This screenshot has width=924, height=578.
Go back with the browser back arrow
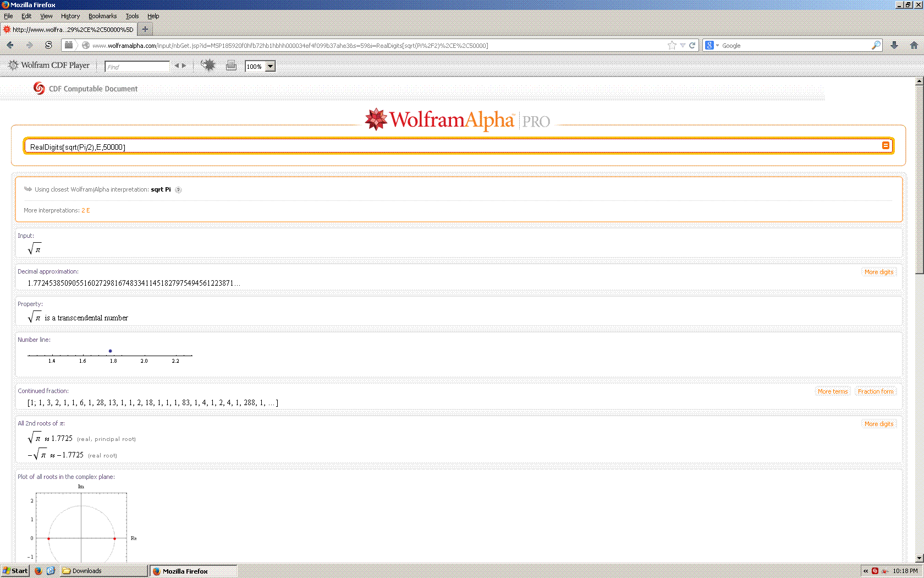coord(10,45)
